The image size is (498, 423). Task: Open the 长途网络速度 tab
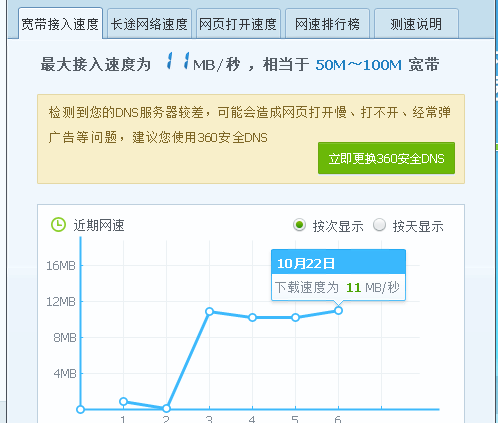(x=149, y=24)
